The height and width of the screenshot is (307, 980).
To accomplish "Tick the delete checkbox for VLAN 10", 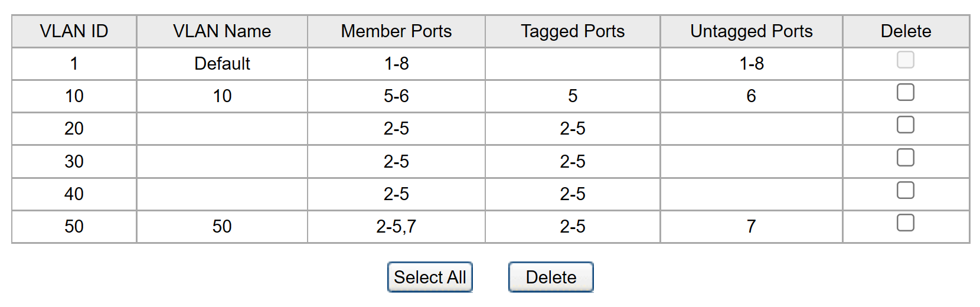I will (x=905, y=93).
